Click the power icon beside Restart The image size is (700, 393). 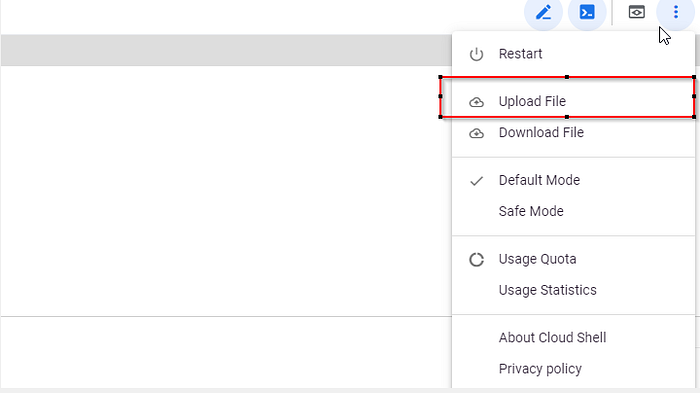(476, 54)
